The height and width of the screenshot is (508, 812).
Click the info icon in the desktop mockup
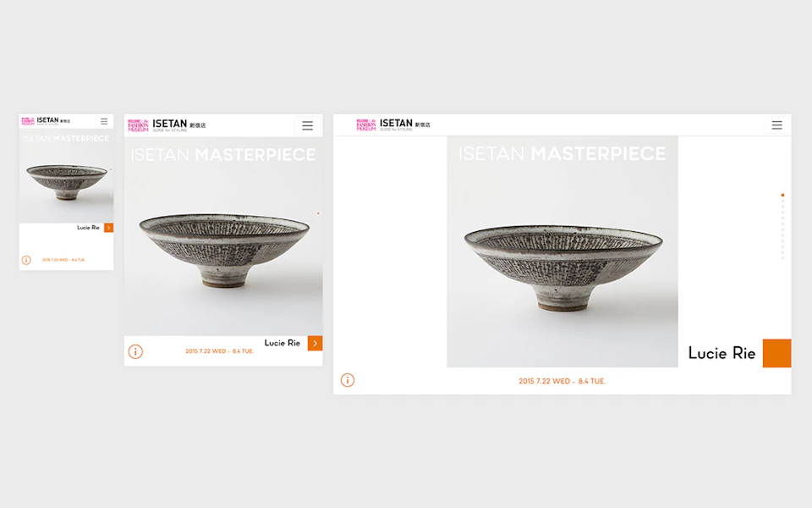(348, 380)
